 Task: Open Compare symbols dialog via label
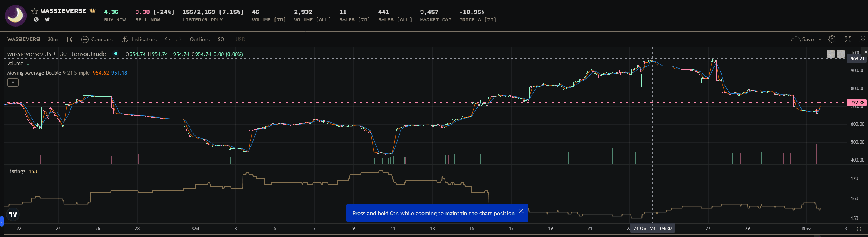pyautogui.click(x=102, y=39)
